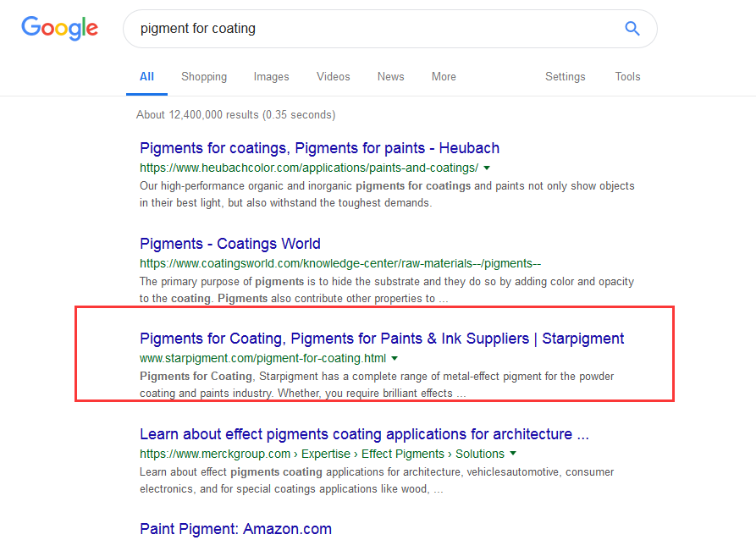This screenshot has height=540, width=756.
Task: Open the Paint Pigment: Amazon.com result
Action: pos(235,529)
